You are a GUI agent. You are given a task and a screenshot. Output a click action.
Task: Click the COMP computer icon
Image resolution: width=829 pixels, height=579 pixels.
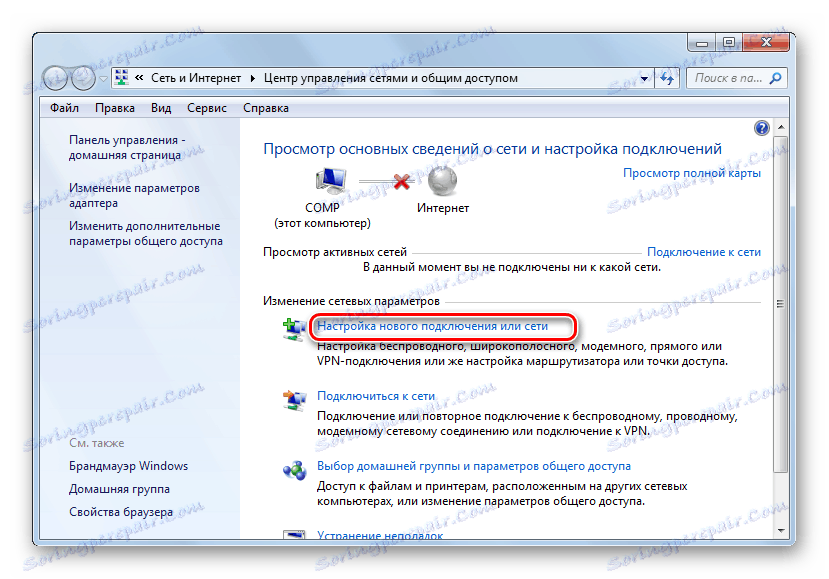tap(331, 181)
